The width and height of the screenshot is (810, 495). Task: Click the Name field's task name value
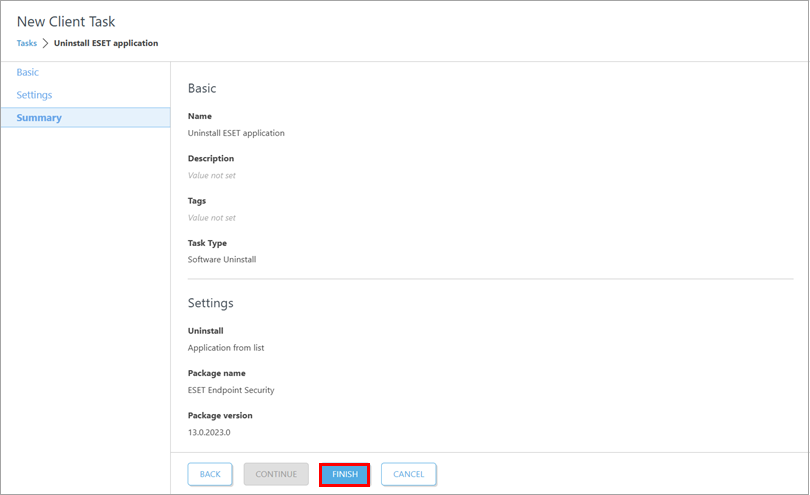pos(236,133)
